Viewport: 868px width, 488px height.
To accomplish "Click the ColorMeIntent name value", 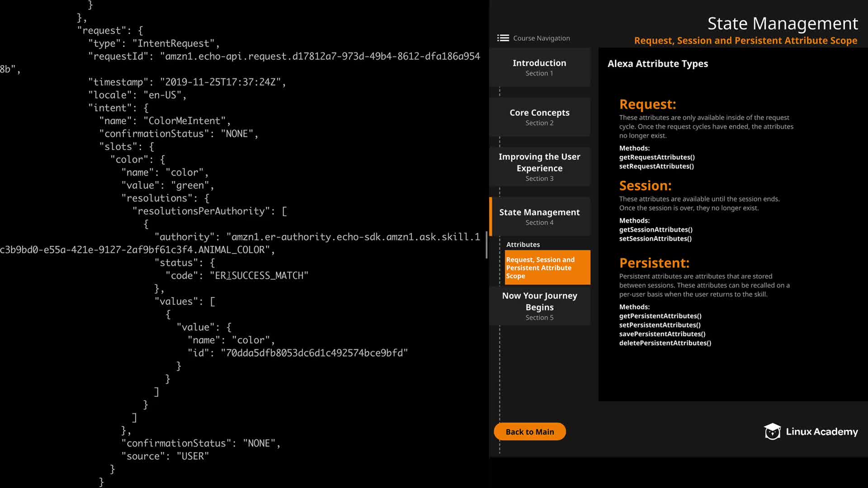I will 184,121.
